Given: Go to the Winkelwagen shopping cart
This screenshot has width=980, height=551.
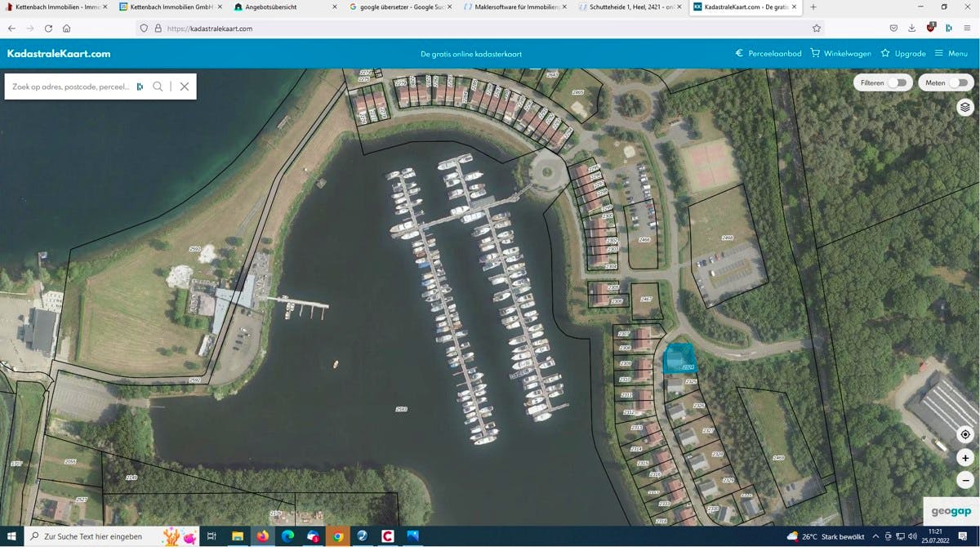Looking at the screenshot, I should tap(840, 53).
